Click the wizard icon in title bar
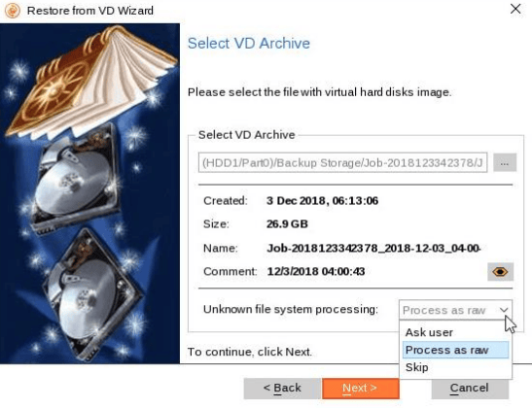The height and width of the screenshot is (408, 532). click(13, 11)
